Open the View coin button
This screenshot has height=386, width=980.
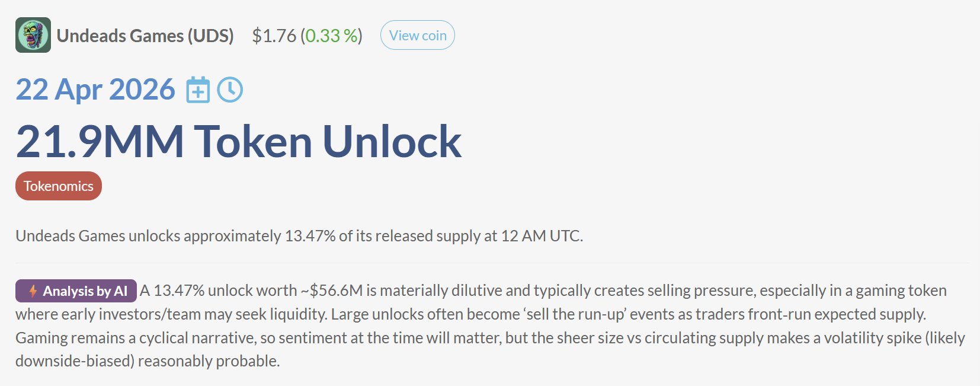click(x=417, y=36)
